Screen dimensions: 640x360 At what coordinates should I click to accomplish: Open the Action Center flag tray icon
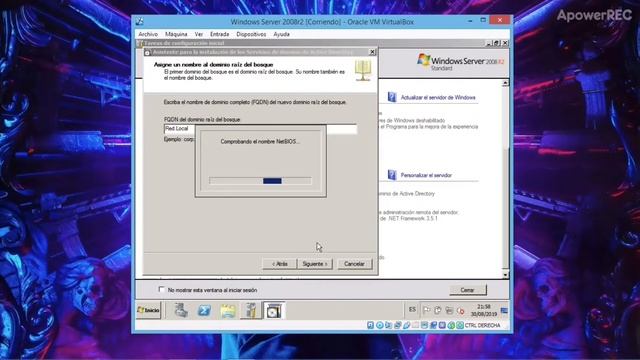[426, 311]
